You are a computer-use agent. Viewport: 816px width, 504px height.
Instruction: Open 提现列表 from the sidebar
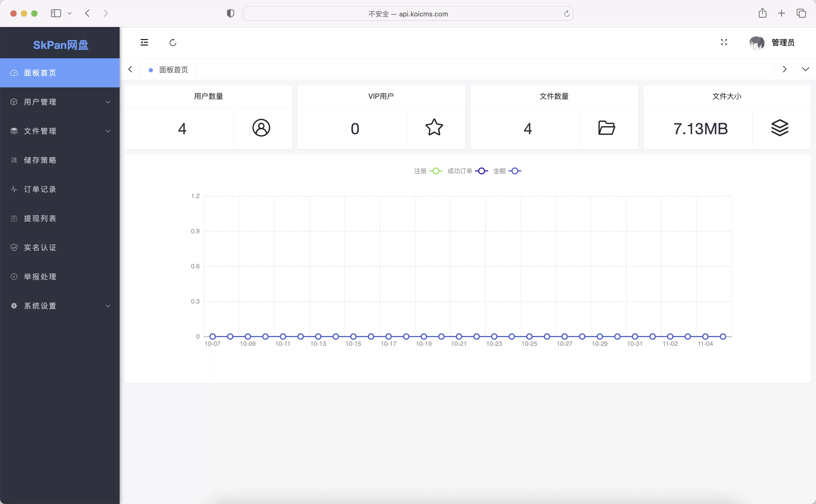(60, 218)
